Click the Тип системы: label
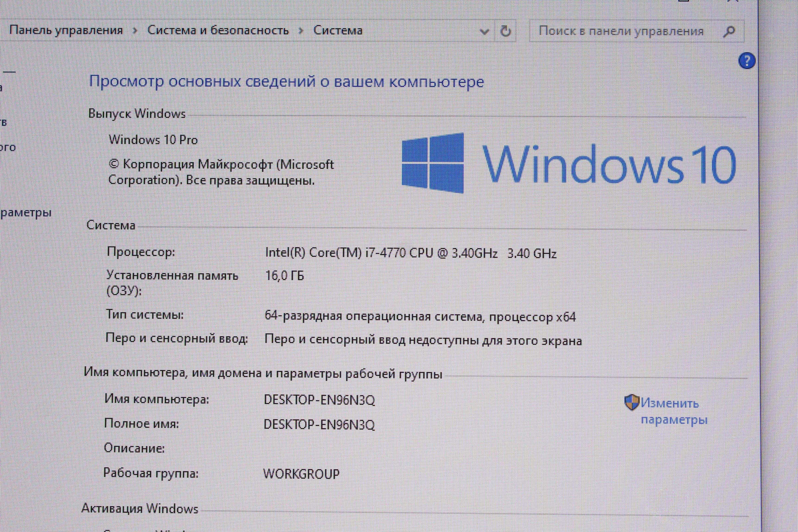The width and height of the screenshot is (798, 532). point(145,314)
